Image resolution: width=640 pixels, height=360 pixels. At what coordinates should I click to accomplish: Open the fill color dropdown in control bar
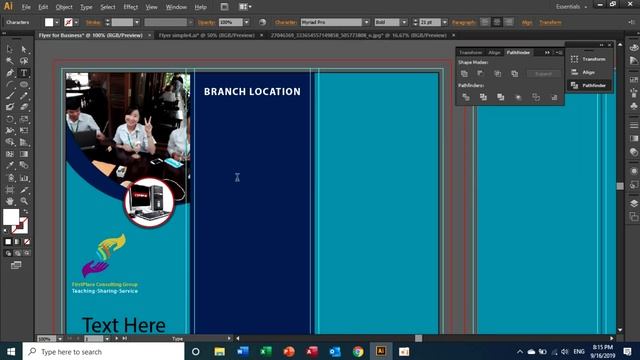[x=57, y=22]
